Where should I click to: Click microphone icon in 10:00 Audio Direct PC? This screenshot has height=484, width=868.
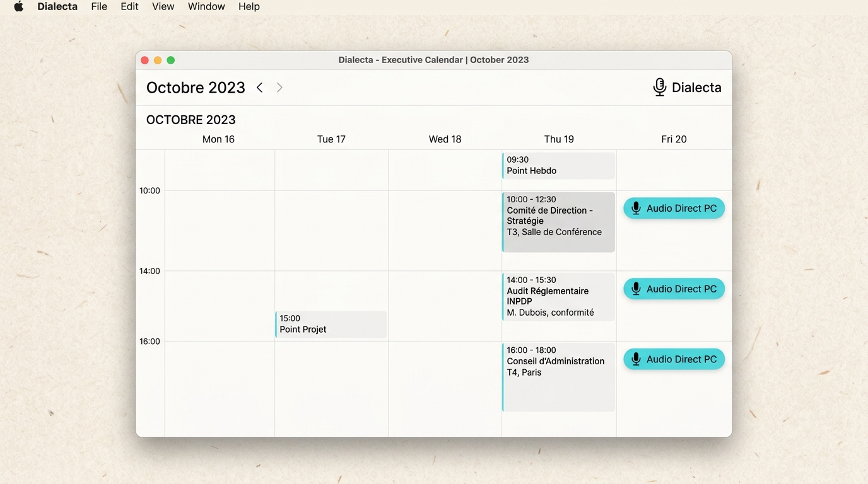[x=636, y=209]
